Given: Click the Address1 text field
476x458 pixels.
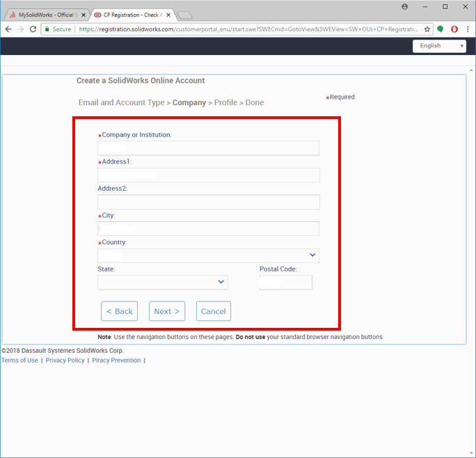Looking at the screenshot, I should 208,175.
